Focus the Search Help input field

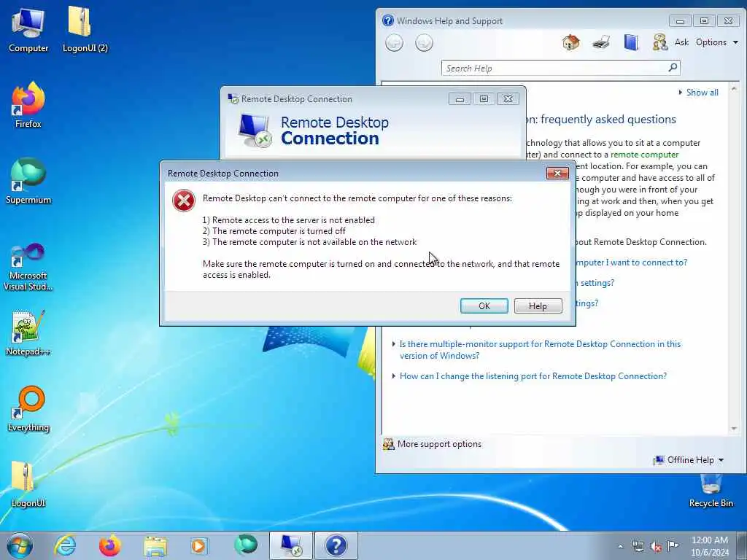(x=555, y=68)
